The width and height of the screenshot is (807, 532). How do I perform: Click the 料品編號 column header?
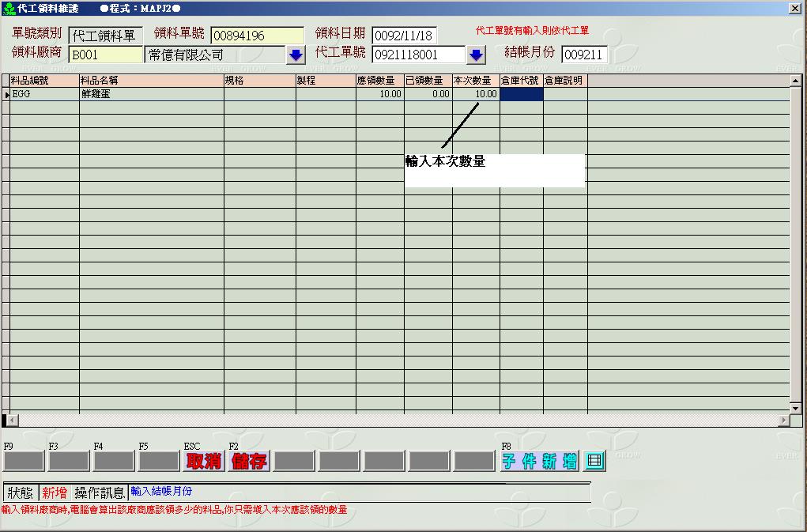44,81
